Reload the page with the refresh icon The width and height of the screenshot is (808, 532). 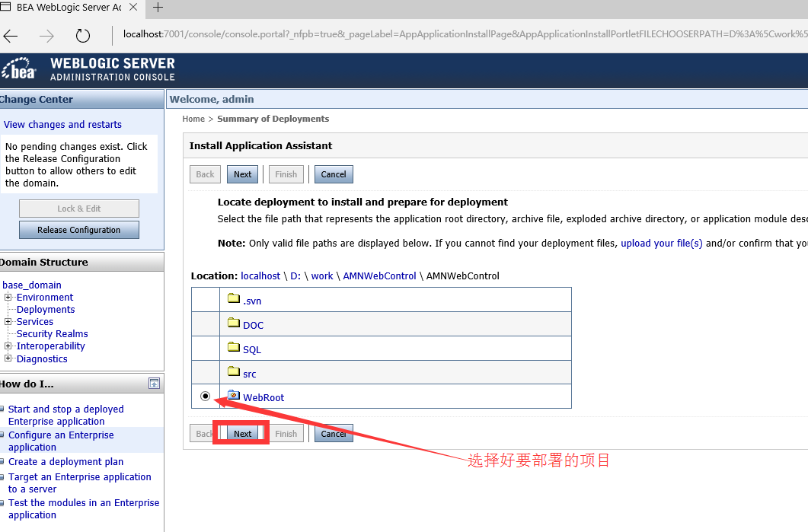82,36
